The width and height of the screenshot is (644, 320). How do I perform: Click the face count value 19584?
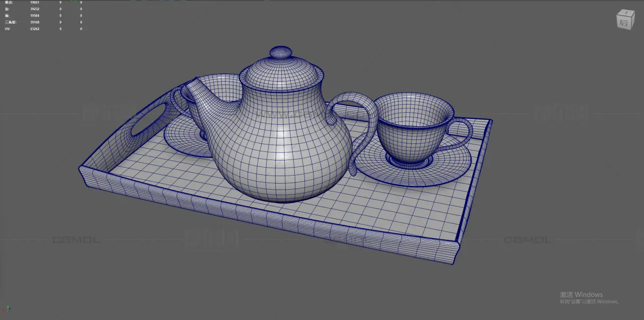point(35,16)
